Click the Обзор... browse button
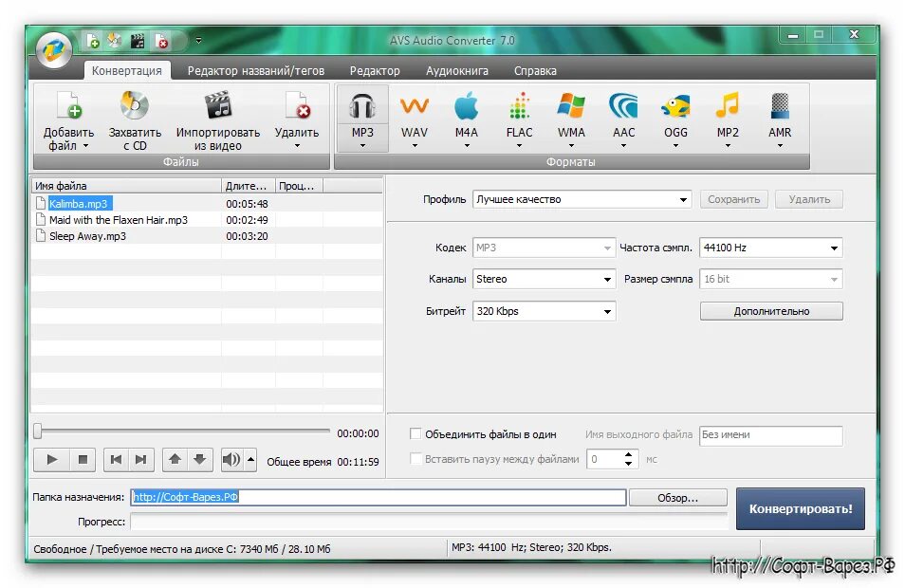905x588 pixels. pyautogui.click(x=677, y=497)
